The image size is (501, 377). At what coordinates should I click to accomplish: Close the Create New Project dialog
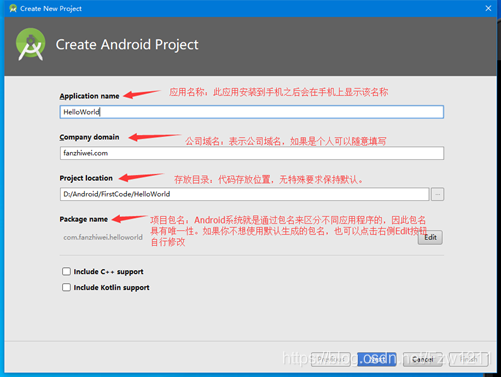click(488, 8)
